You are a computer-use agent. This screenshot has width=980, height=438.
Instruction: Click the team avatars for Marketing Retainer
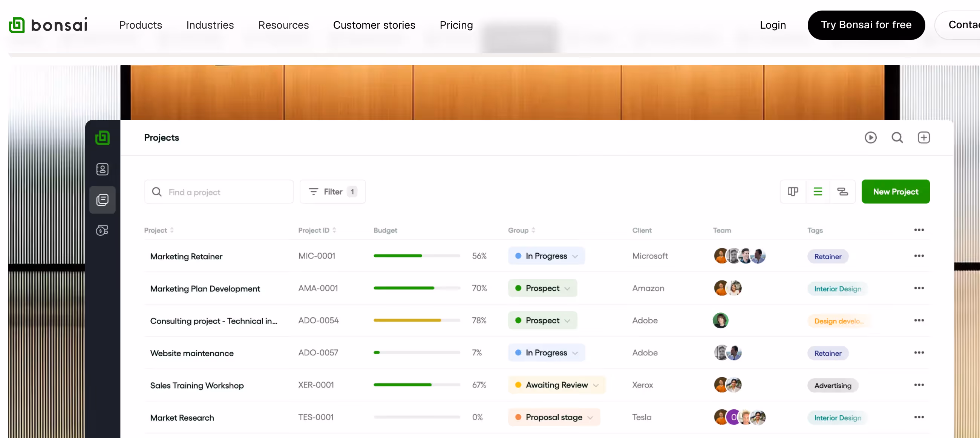click(740, 256)
